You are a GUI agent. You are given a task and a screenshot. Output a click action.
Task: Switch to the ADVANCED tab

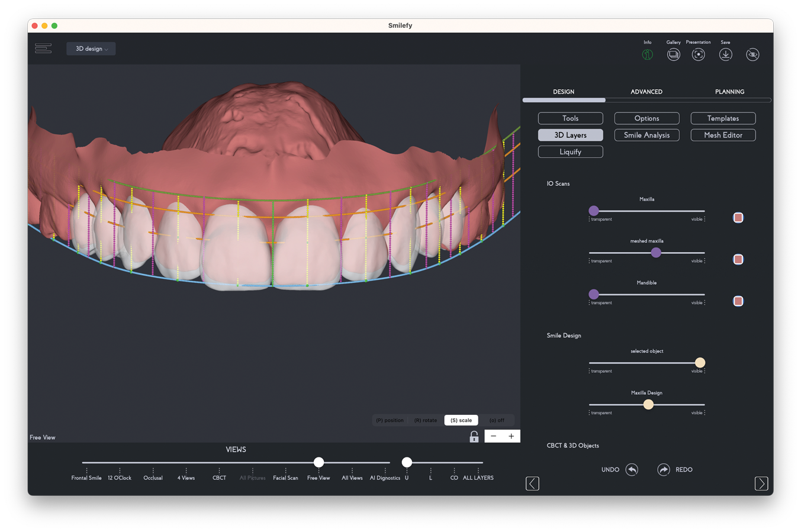point(646,92)
